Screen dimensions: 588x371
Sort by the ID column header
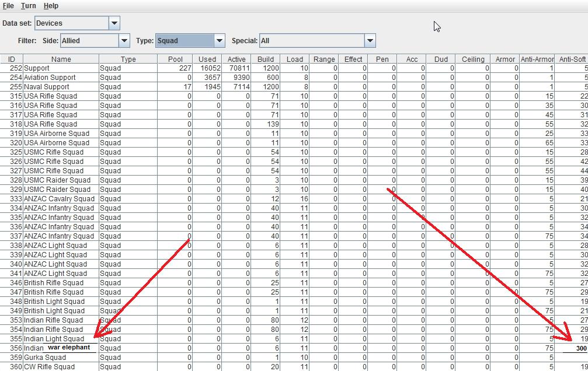[x=12, y=60]
